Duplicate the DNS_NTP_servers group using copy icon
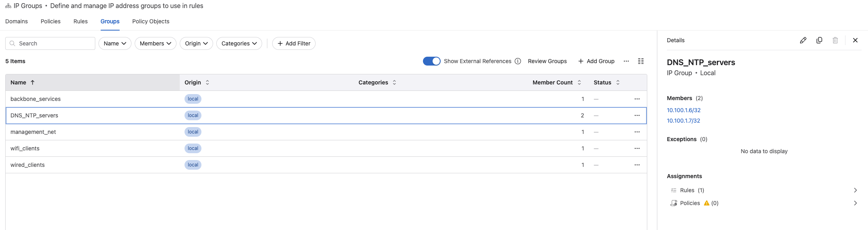Image resolution: width=868 pixels, height=230 pixels. (x=819, y=40)
